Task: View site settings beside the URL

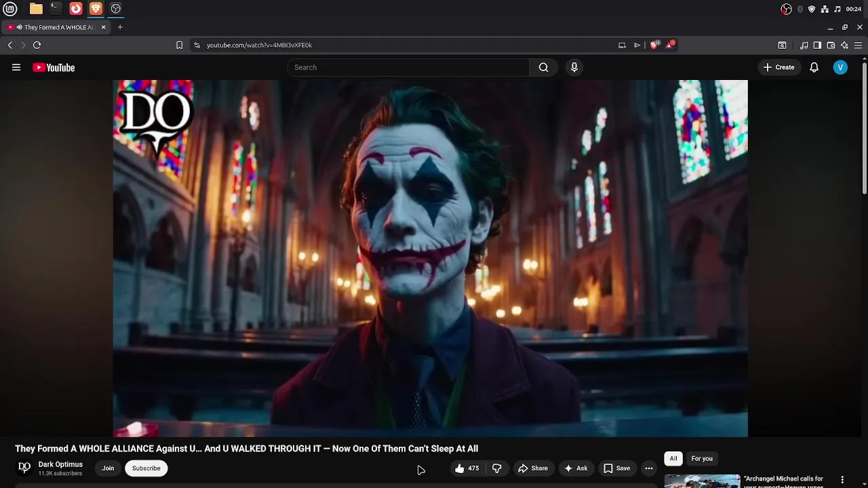Action: tap(197, 45)
